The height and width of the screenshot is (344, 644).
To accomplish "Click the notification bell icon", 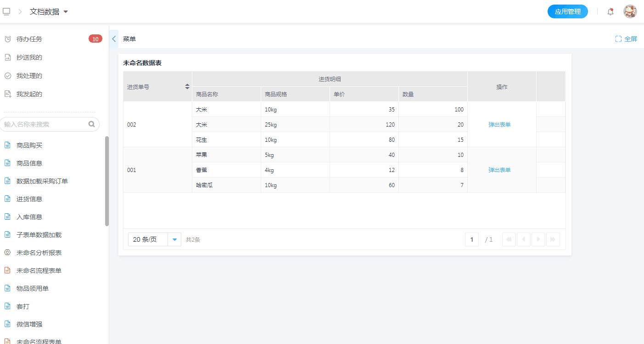I will point(610,12).
